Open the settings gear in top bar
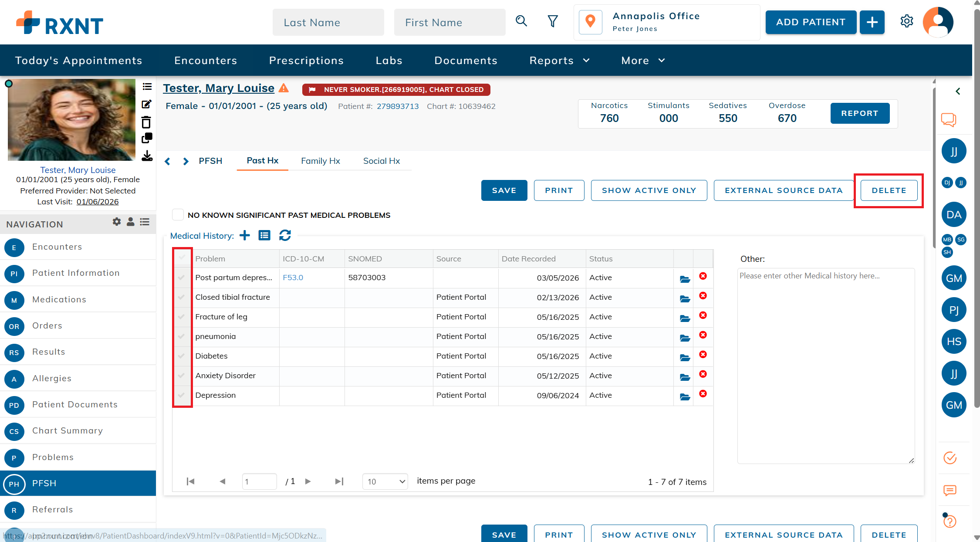980x542 pixels. point(907,21)
